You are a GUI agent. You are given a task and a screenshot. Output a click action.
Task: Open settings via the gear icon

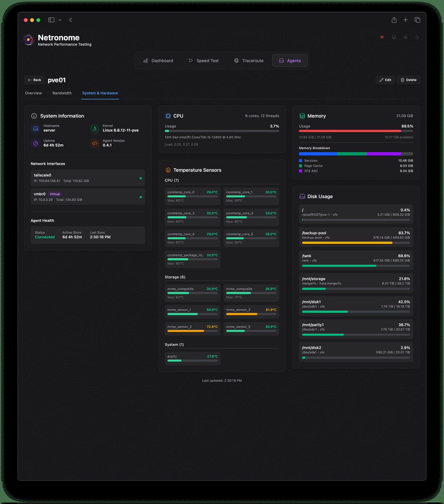[x=405, y=37]
